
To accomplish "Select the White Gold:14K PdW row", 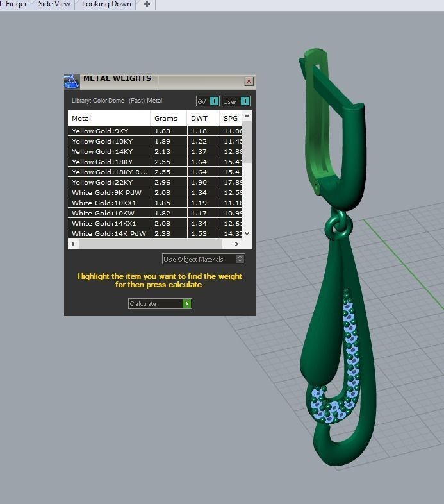I will coord(155,233).
